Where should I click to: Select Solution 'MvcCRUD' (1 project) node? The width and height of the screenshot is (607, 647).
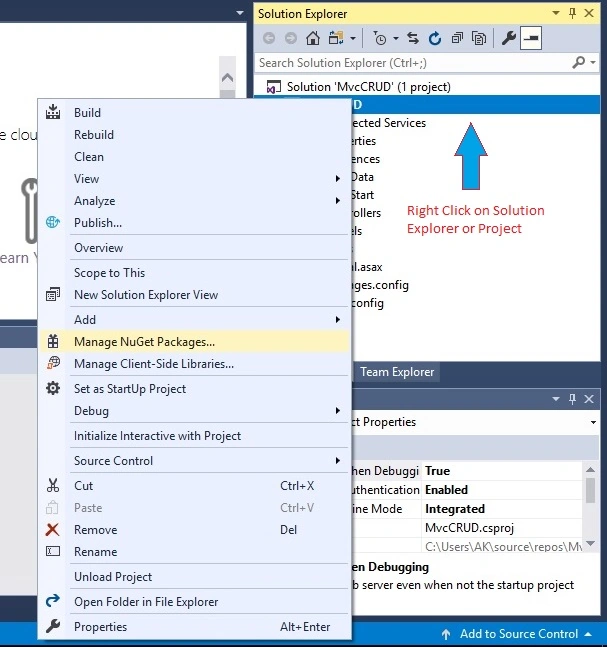tap(368, 87)
